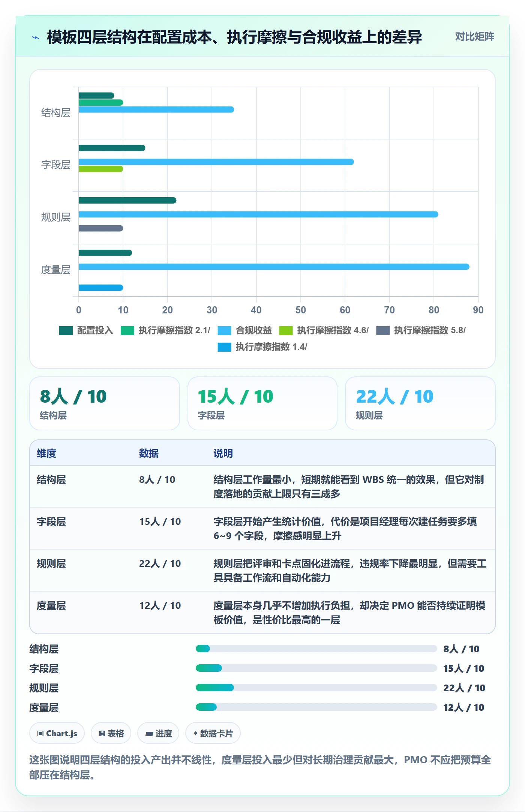Click the 数据 column header
The image size is (525, 812).
[149, 453]
